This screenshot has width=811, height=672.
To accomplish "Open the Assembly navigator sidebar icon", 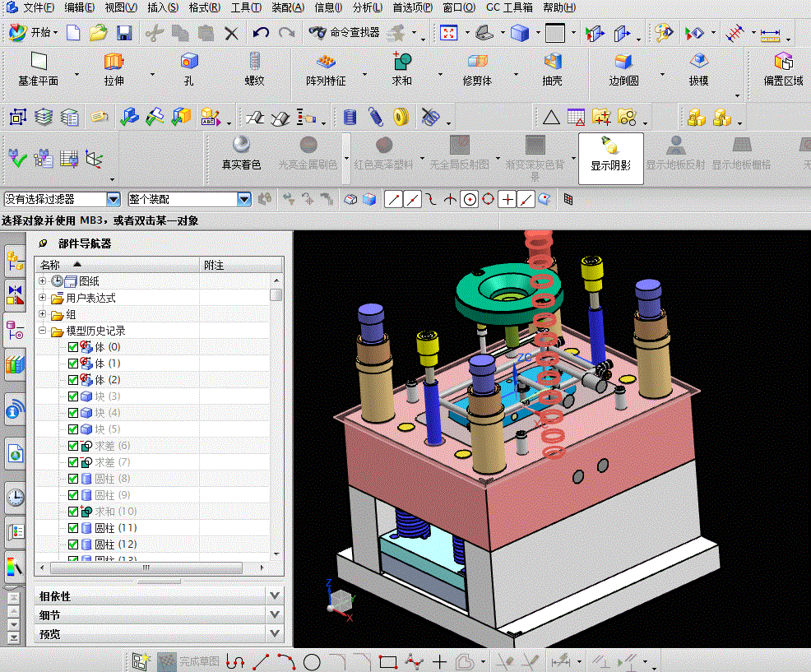I will (15, 261).
